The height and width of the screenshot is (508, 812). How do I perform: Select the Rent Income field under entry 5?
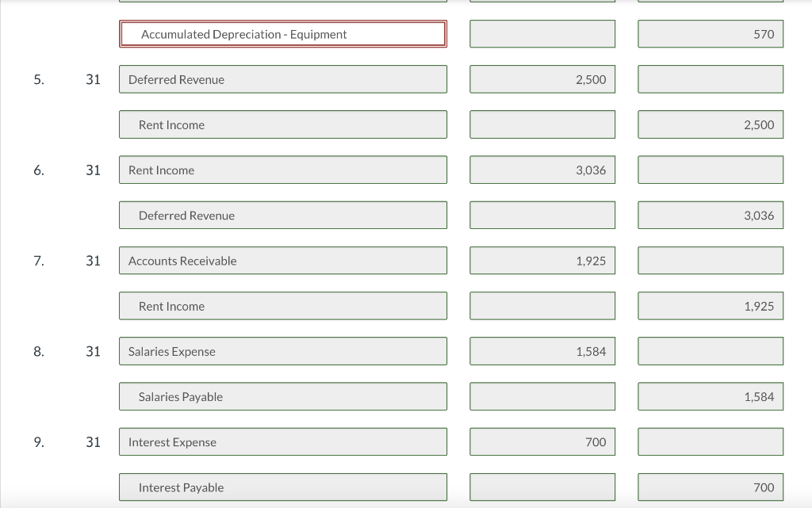pos(282,124)
